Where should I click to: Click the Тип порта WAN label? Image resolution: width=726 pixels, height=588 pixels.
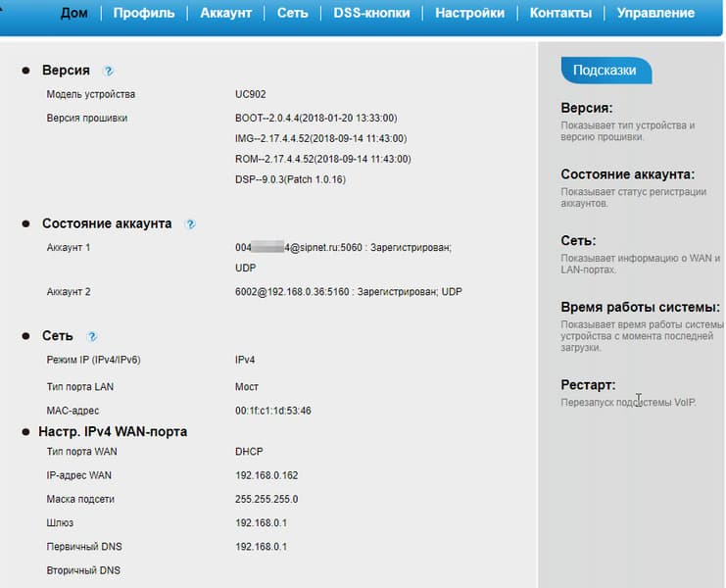[x=82, y=452]
